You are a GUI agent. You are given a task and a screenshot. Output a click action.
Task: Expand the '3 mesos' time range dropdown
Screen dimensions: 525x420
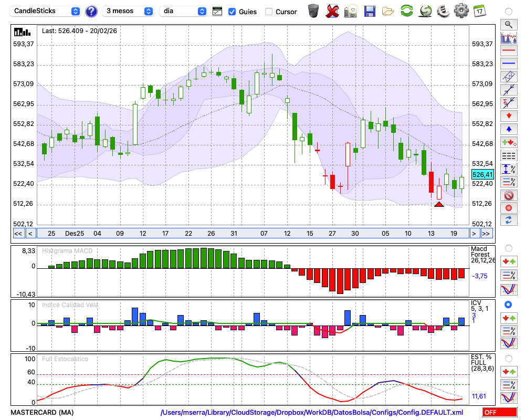click(x=129, y=11)
